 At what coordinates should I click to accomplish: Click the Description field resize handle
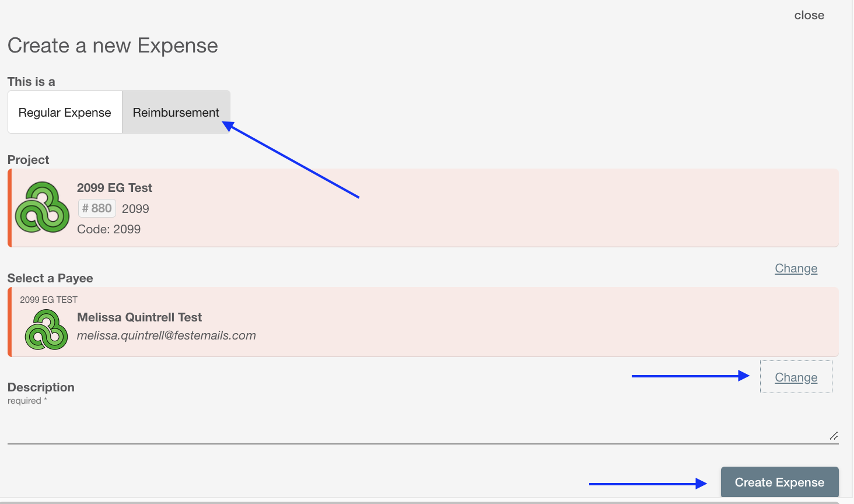(834, 436)
